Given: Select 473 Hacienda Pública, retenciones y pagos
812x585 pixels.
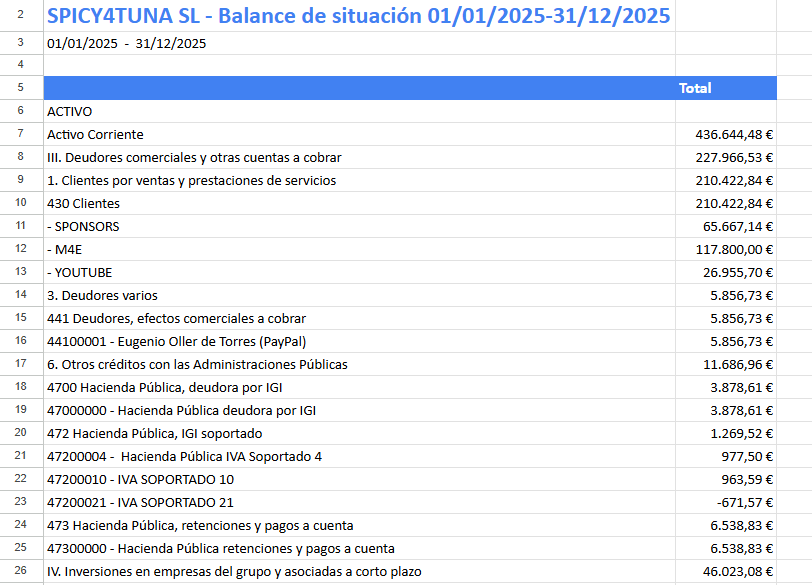Looking at the screenshot, I should (x=359, y=525).
